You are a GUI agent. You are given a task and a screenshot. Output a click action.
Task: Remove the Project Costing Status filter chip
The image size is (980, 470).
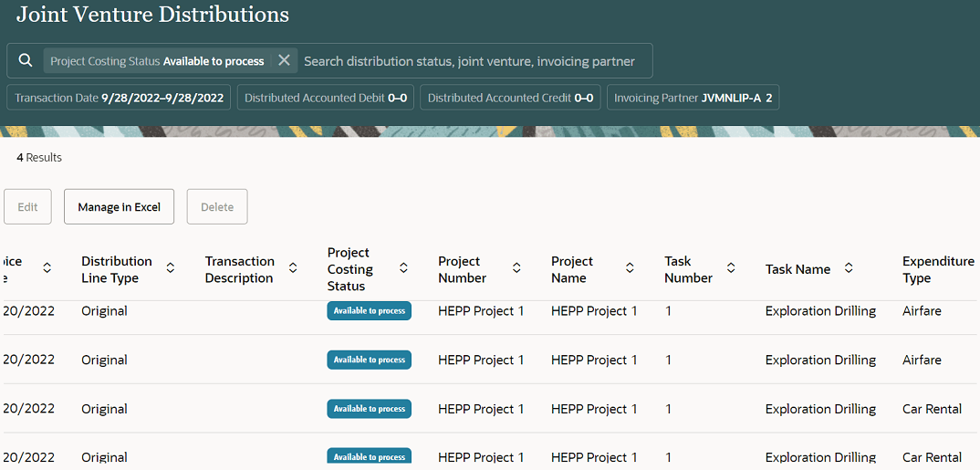pyautogui.click(x=284, y=60)
